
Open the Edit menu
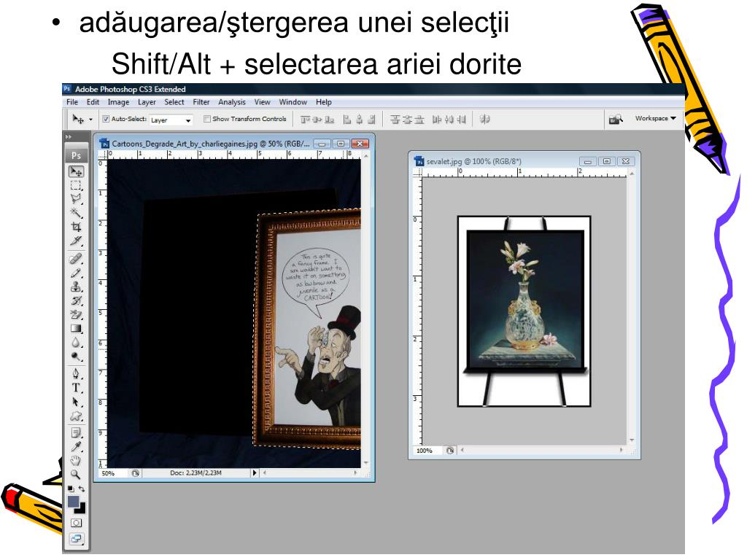93,102
